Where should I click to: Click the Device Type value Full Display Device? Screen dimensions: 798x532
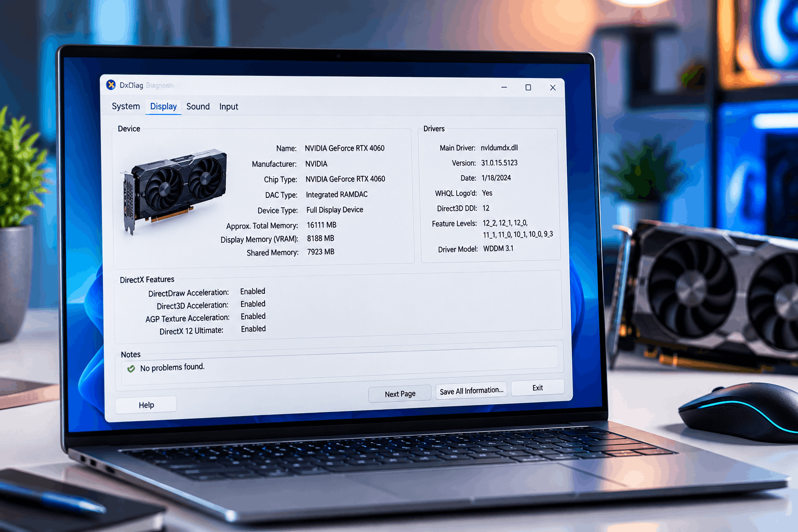pyautogui.click(x=335, y=209)
